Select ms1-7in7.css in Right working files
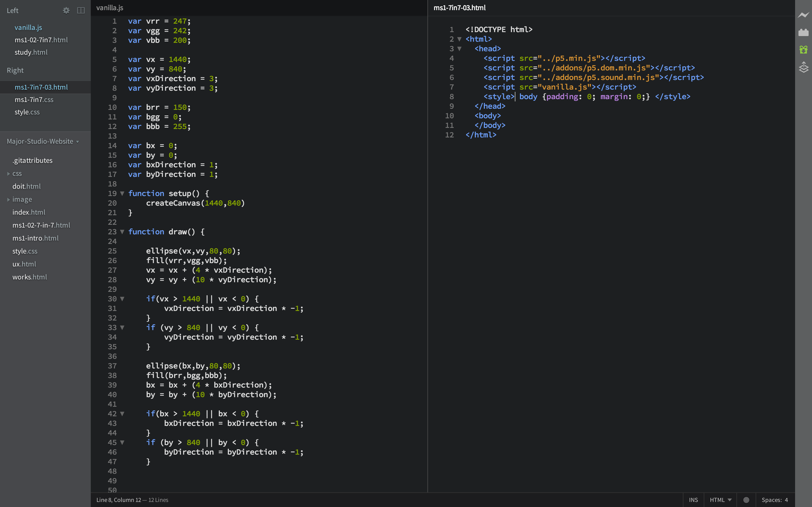812x507 pixels. tap(34, 100)
